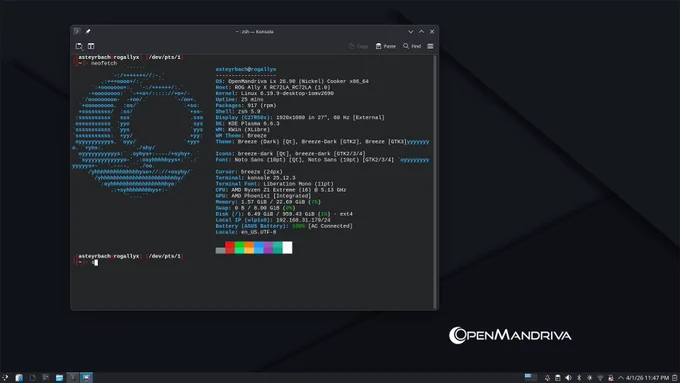Image resolution: width=680 pixels, height=383 pixels.
Task: Open the clipboard tray icon
Action: [558, 378]
